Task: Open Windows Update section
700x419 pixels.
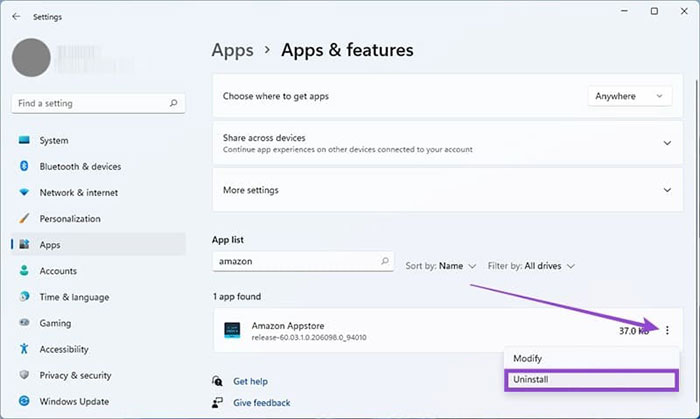Action: pos(74,401)
